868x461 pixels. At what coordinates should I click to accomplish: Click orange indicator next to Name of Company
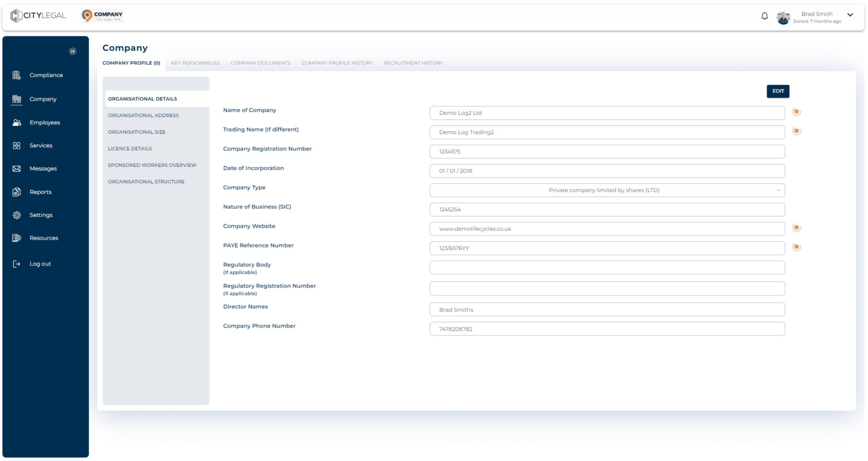796,112
